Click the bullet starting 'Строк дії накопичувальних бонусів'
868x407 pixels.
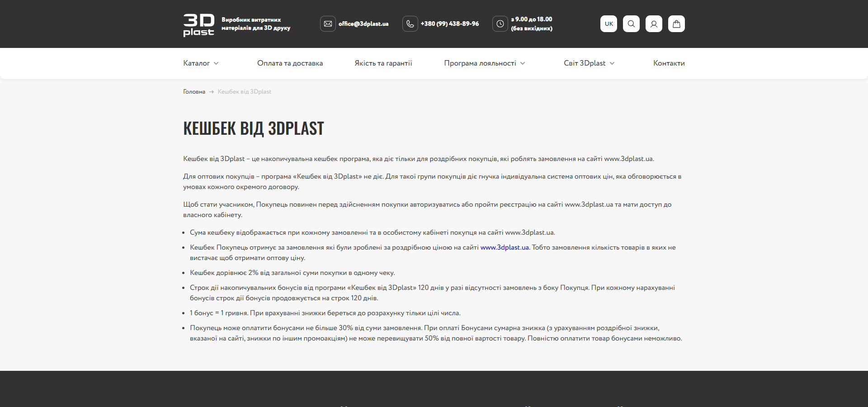coord(432,293)
